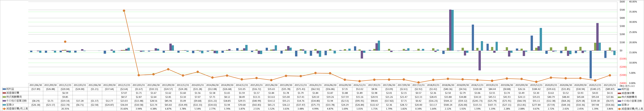Click the teal 営業CF swatch in the data table
Viewport: 644px width, 111px height.
click(x=4, y=105)
